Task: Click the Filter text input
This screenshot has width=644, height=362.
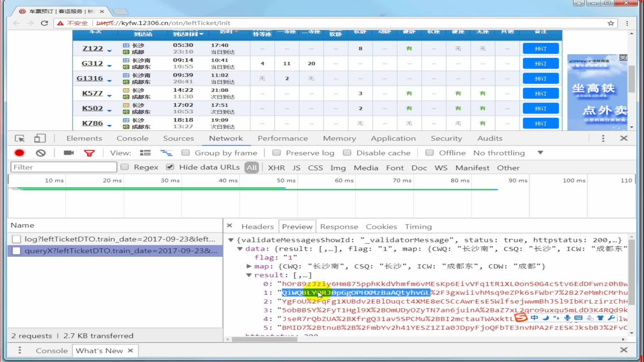Action: (x=64, y=167)
